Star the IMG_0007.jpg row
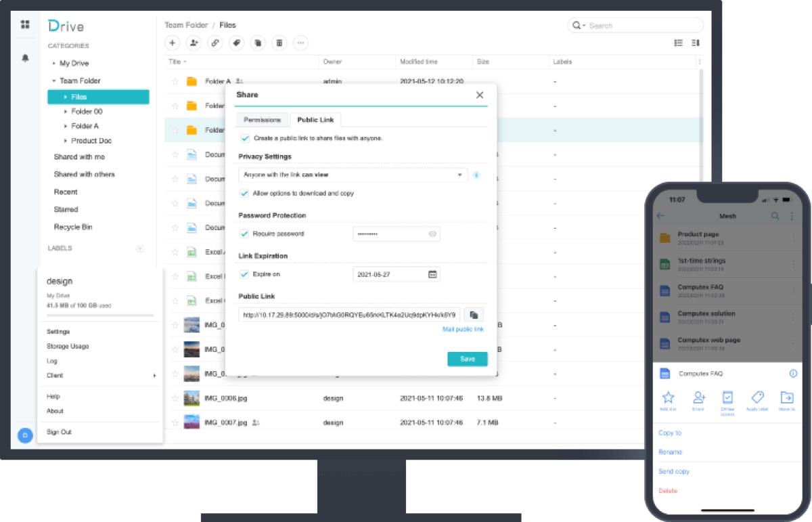 click(x=175, y=422)
